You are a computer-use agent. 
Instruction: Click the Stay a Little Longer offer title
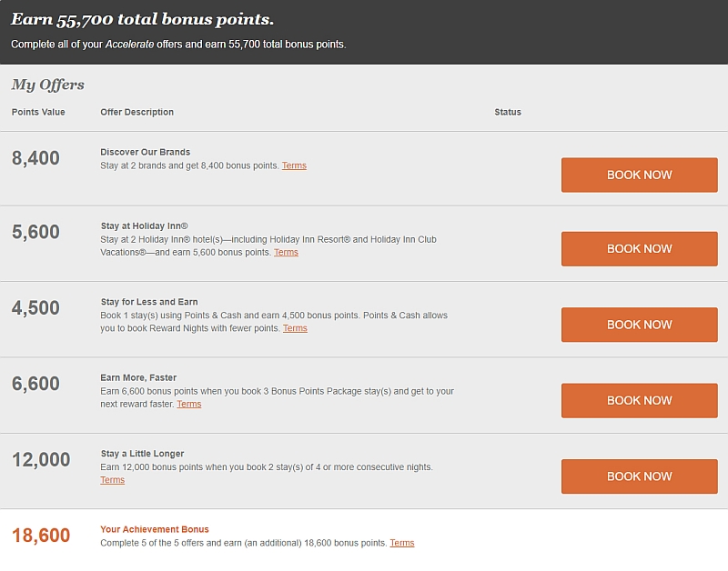[142, 454]
